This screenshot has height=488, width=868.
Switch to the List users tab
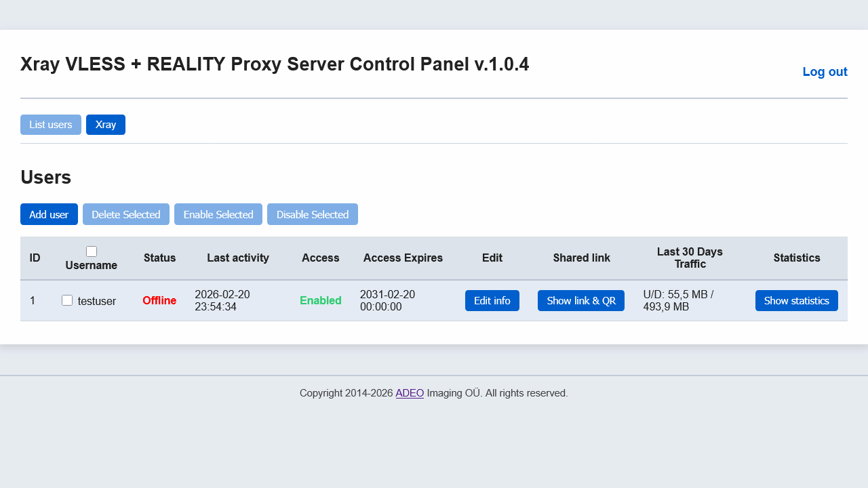(51, 125)
